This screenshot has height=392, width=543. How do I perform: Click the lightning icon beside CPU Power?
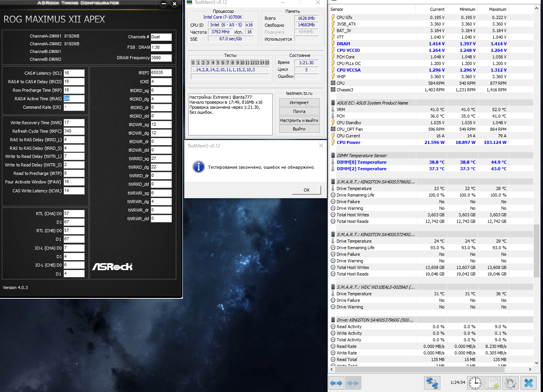(333, 142)
